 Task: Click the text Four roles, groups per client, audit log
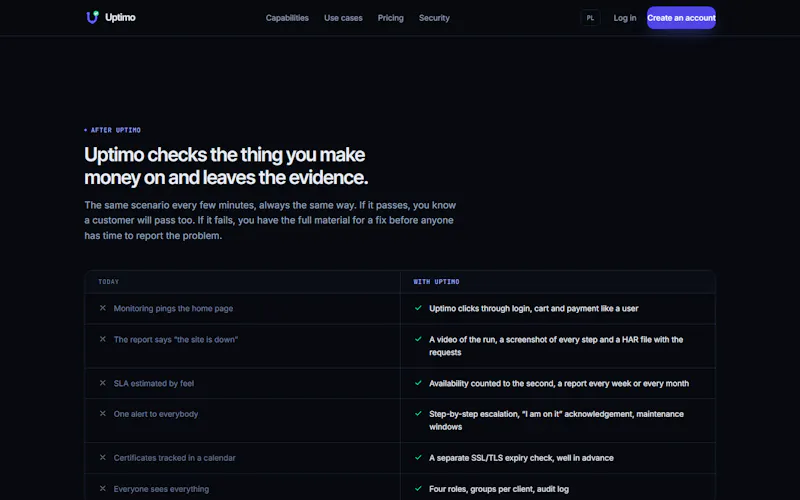click(x=498, y=489)
